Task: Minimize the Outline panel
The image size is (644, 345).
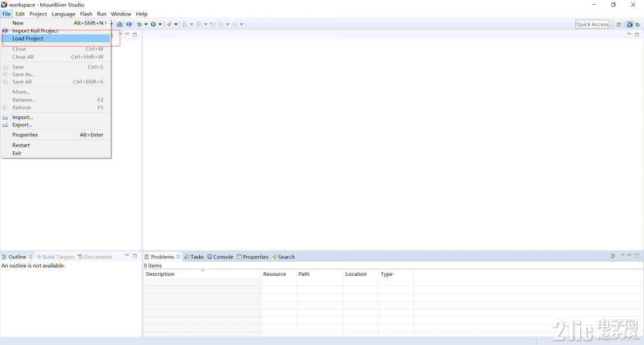Action: click(x=127, y=255)
